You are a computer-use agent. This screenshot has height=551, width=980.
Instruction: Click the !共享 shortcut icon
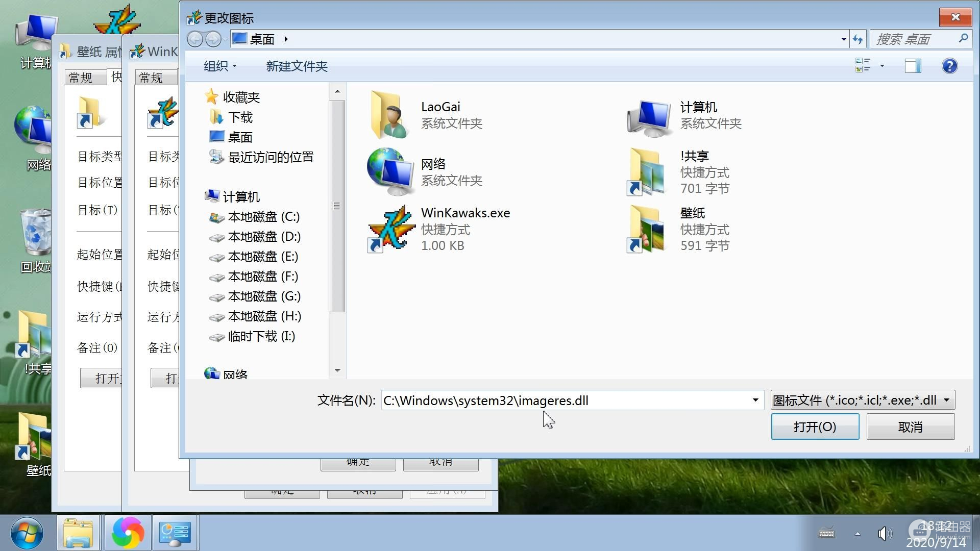[647, 172]
